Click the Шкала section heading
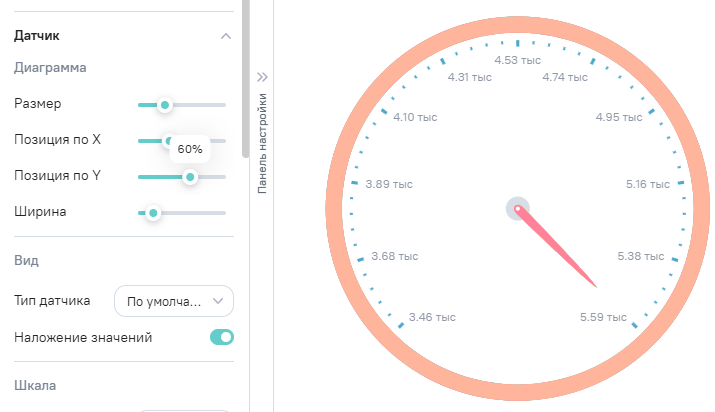This screenshot has height=412, width=715. [34, 385]
